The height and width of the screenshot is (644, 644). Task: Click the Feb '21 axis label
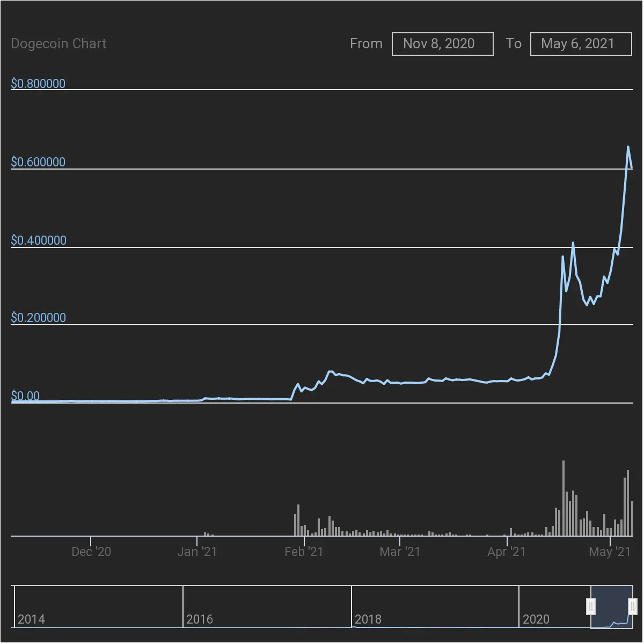pos(304,552)
